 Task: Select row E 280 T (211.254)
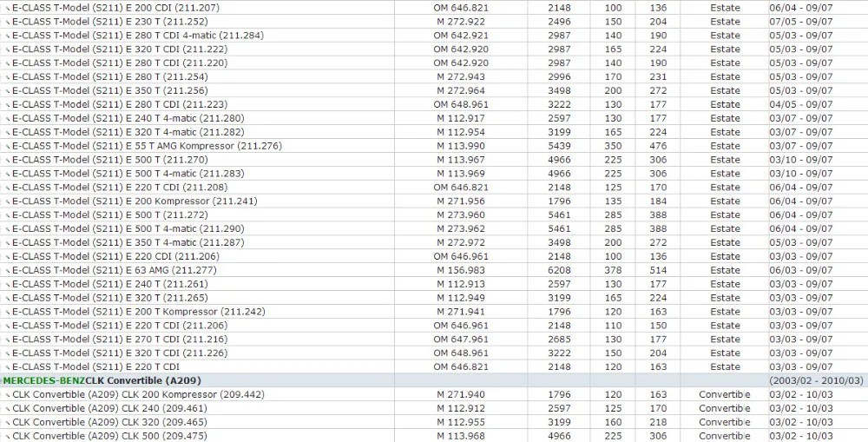(434, 76)
